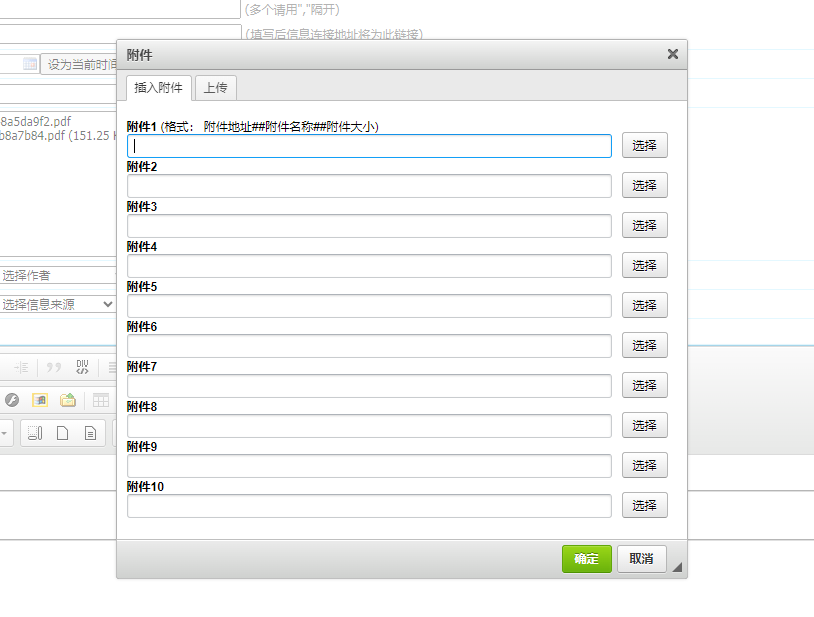
Task: Click the new blank page icon
Action: tap(62, 433)
